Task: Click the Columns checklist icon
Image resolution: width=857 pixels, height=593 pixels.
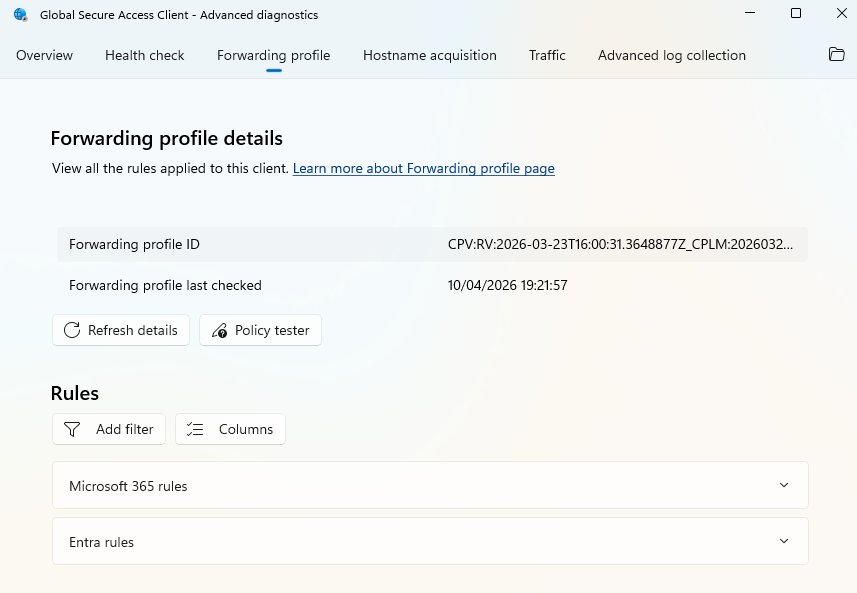Action: pos(196,429)
